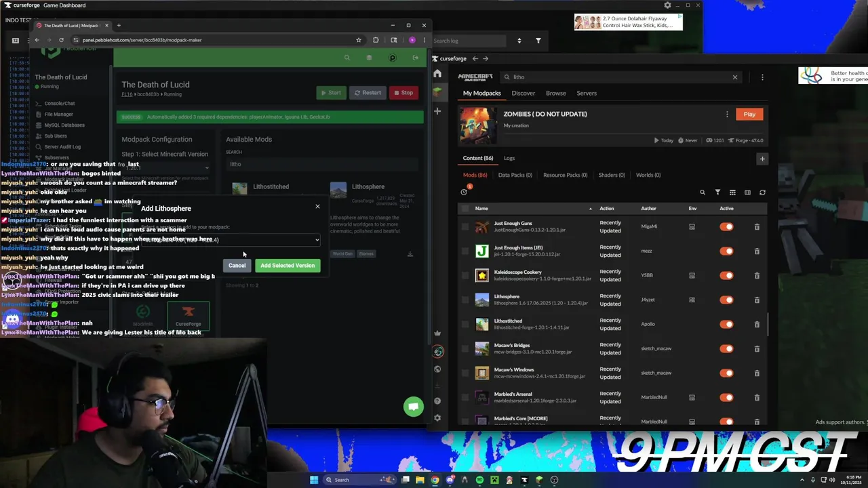This screenshot has width=868, height=488.
Task: Select the Resource Packs (0) tab
Action: click(x=565, y=175)
